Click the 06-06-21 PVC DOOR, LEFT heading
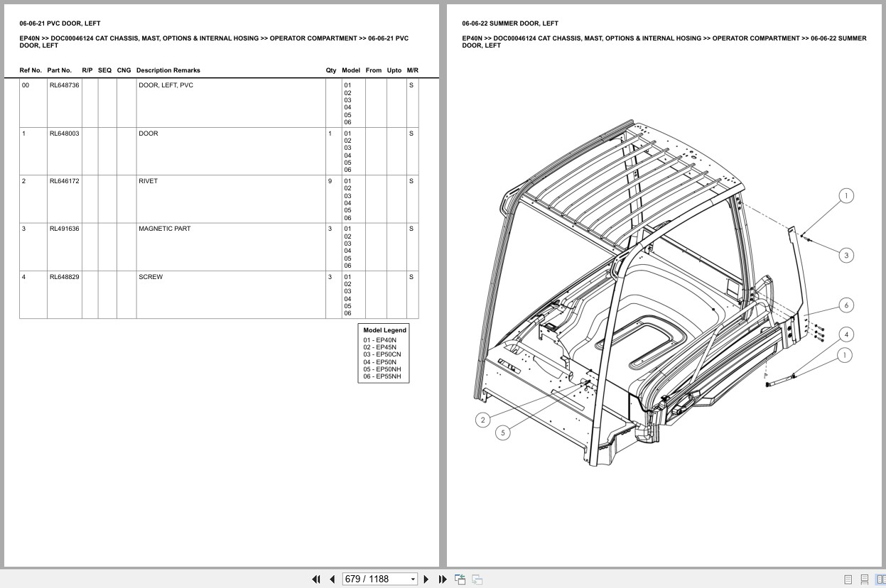This screenshot has width=886, height=588. [x=60, y=23]
